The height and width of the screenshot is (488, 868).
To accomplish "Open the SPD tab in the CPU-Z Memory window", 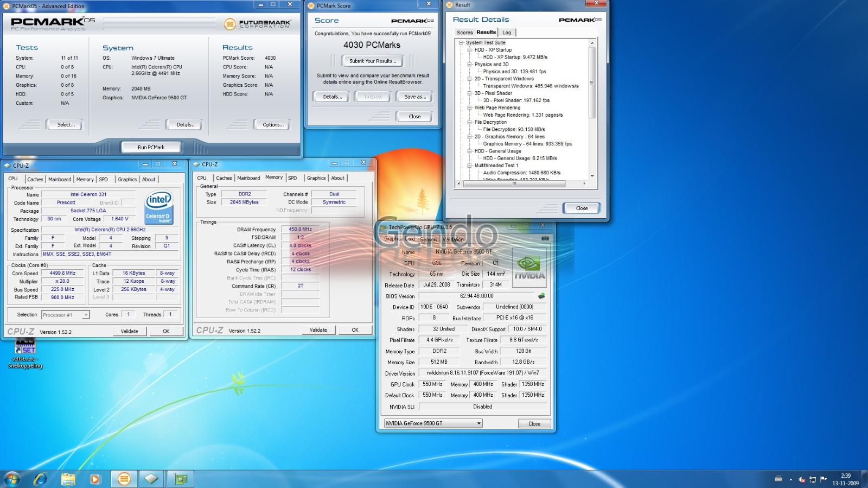I will 292,178.
